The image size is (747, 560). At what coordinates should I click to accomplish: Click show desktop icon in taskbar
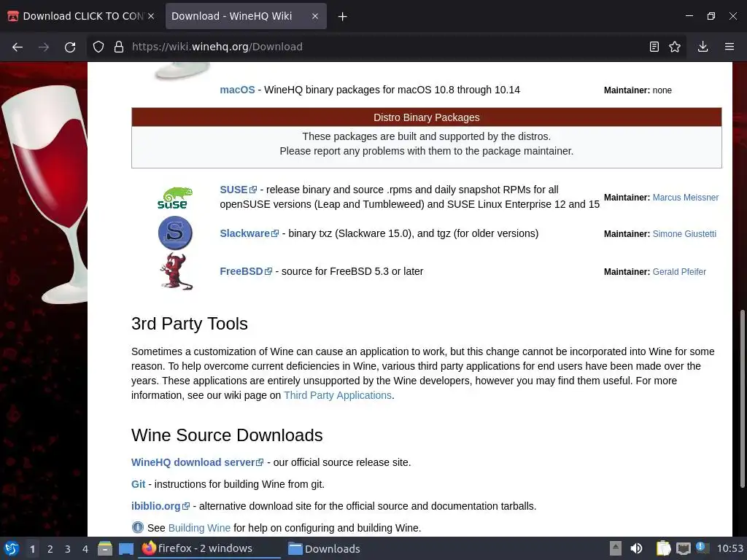click(125, 549)
